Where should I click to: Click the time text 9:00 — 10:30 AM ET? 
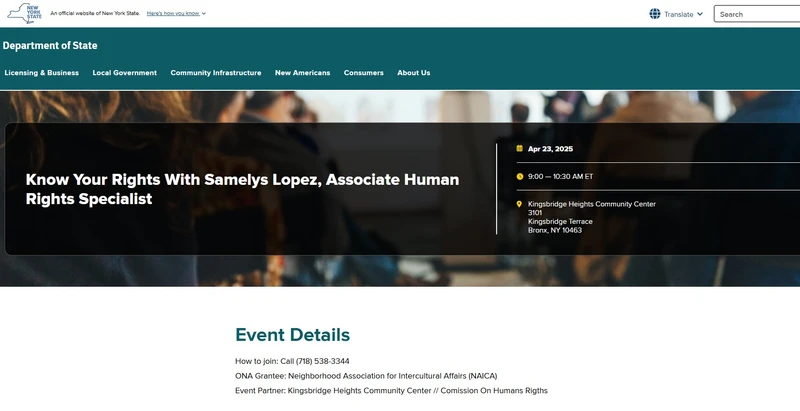[560, 176]
